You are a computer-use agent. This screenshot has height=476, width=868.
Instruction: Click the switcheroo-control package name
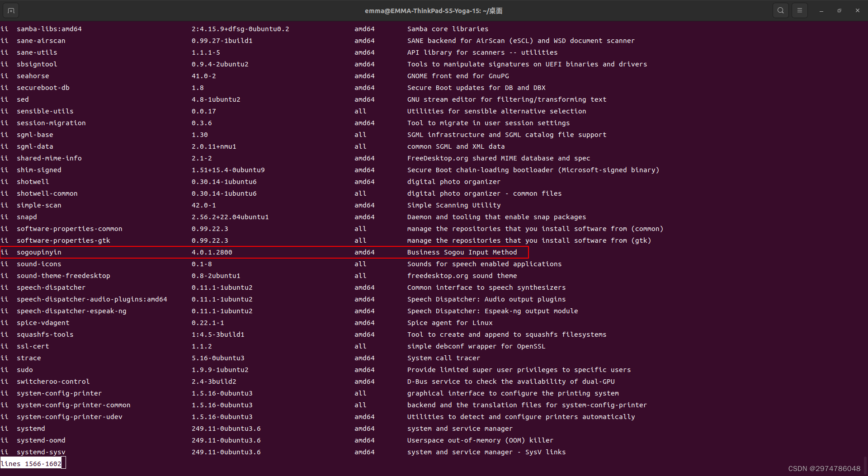click(53, 382)
